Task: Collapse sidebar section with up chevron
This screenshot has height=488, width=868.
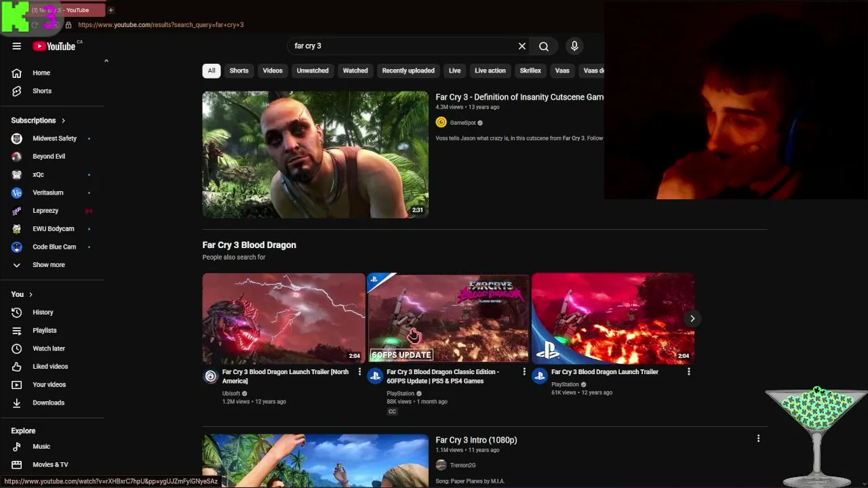Action: point(106,61)
